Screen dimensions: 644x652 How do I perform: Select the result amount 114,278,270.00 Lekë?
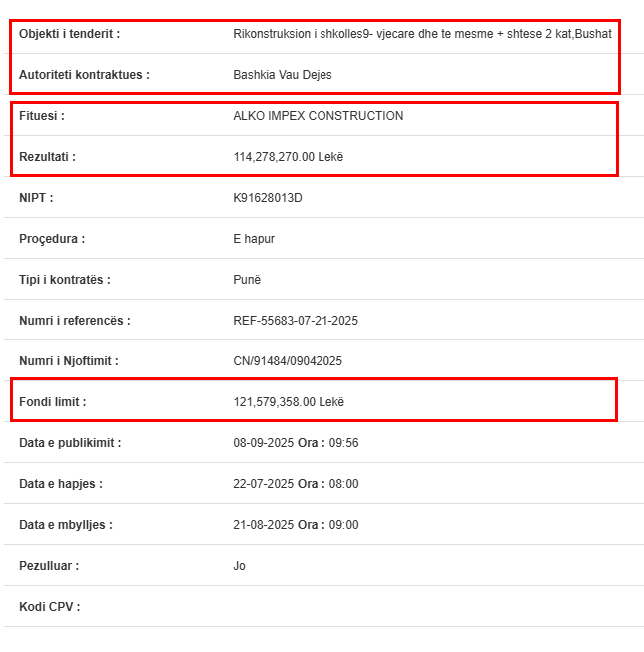pyautogui.click(x=288, y=157)
